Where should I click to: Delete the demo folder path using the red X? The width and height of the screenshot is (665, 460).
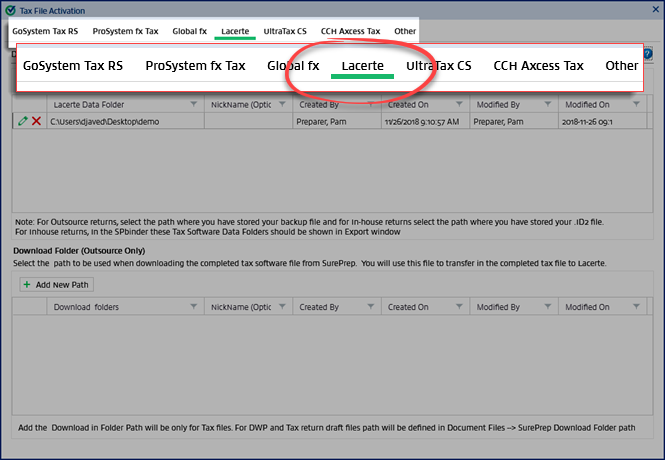click(36, 121)
